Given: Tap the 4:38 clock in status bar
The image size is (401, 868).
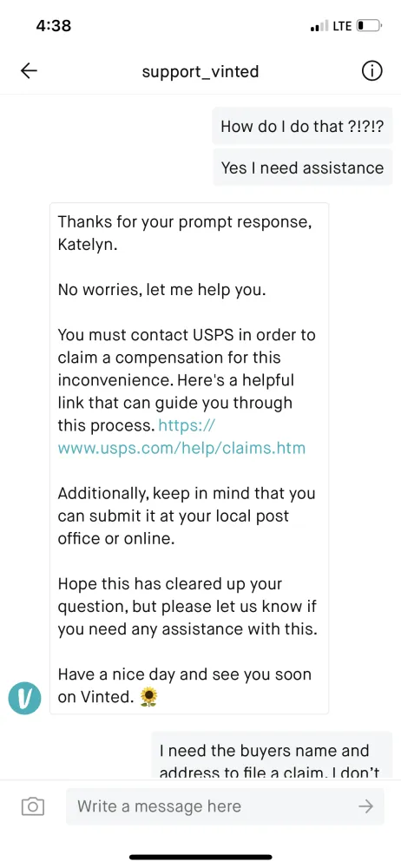Looking at the screenshot, I should point(53,25).
